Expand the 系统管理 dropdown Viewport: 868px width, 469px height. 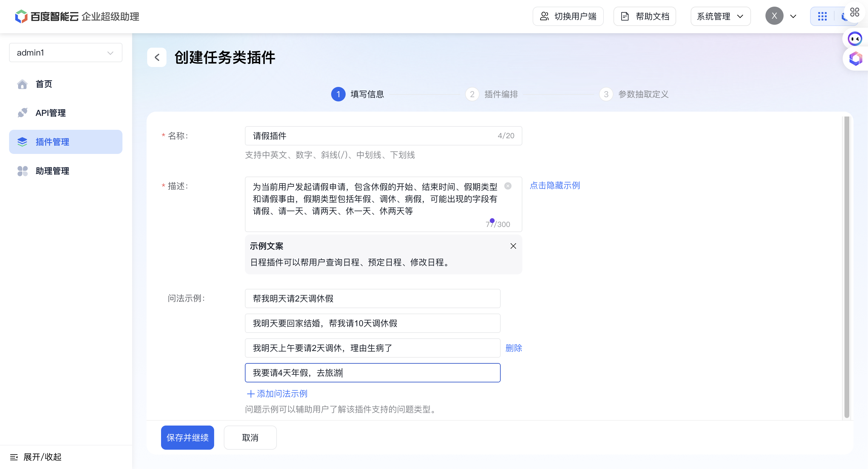721,16
